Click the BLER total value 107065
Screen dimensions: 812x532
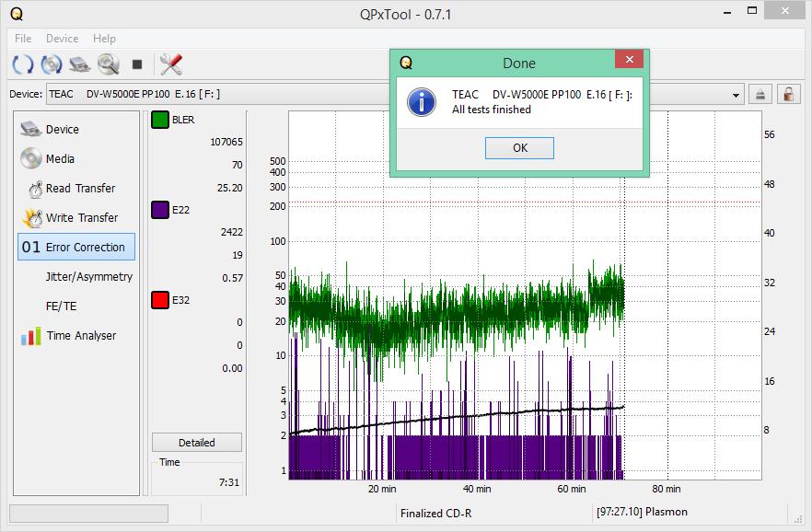click(x=226, y=142)
